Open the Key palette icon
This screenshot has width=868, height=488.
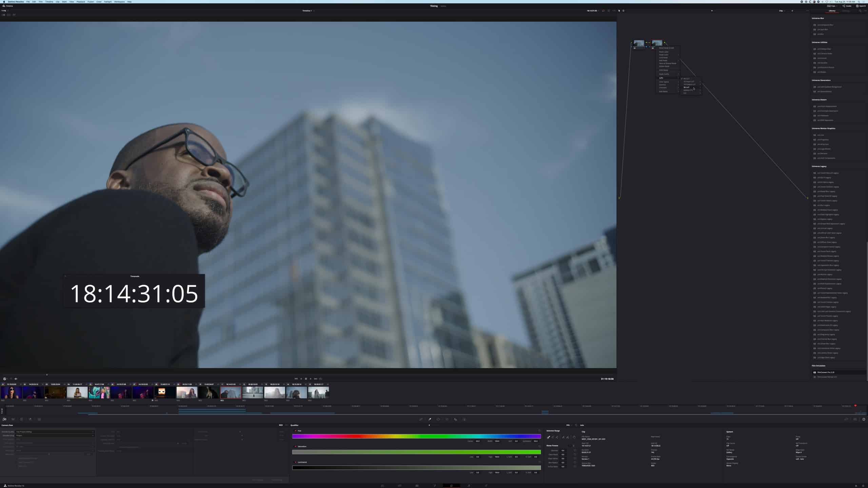coord(464,419)
